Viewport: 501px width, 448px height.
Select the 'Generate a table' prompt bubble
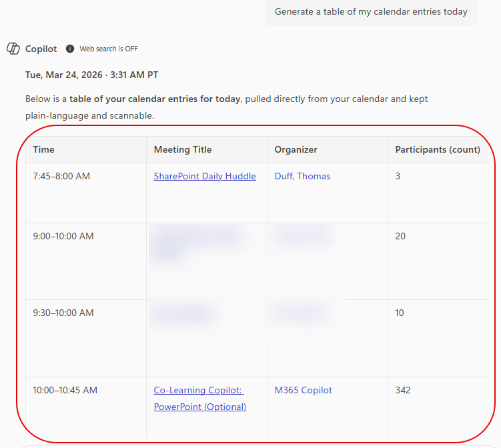tap(371, 11)
